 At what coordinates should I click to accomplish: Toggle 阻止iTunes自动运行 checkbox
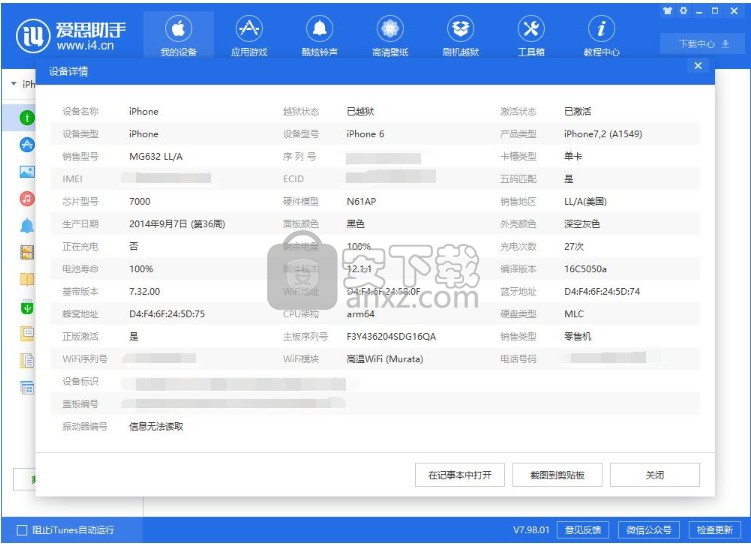tap(22, 530)
